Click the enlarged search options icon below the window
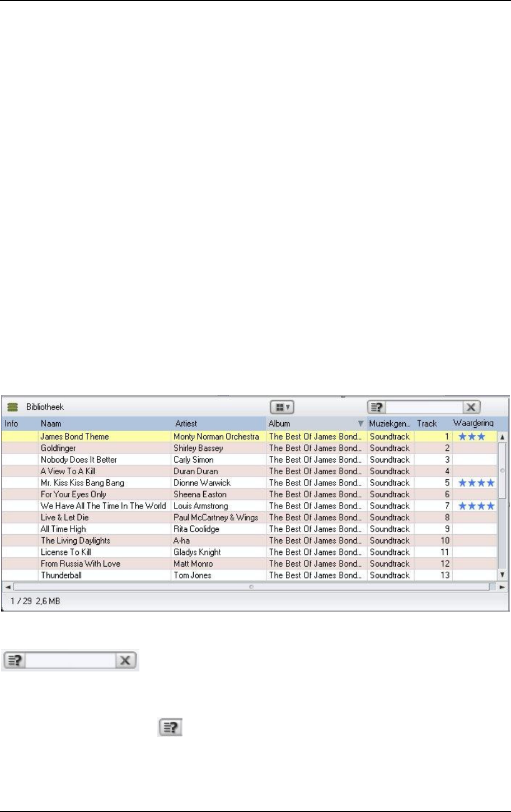This screenshot has height=812, width=511. [x=15, y=660]
